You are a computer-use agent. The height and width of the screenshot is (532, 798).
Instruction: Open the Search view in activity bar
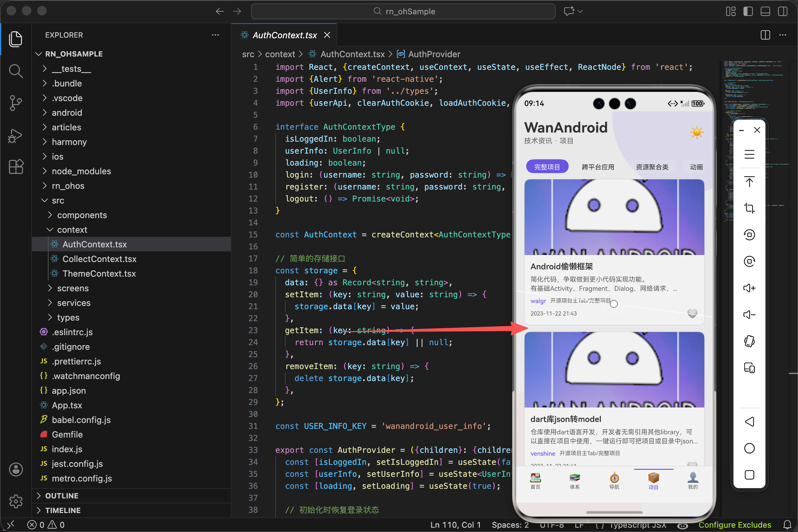click(16, 71)
